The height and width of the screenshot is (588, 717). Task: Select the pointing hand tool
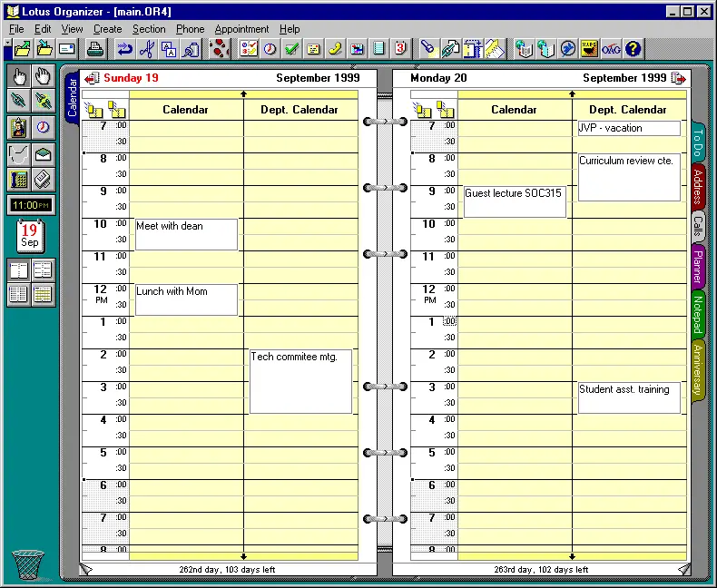tap(19, 76)
